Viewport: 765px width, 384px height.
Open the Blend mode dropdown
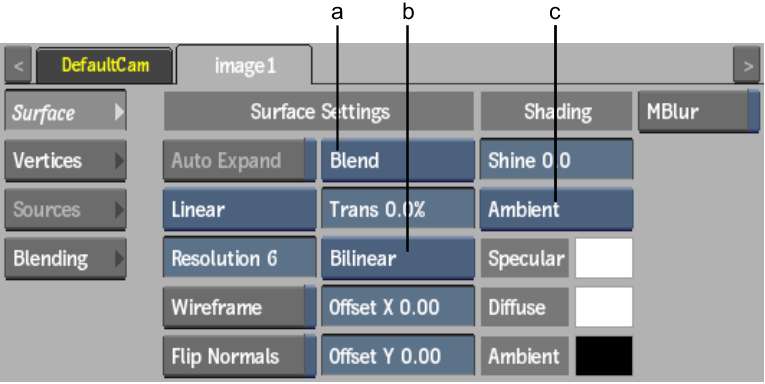[398, 161]
